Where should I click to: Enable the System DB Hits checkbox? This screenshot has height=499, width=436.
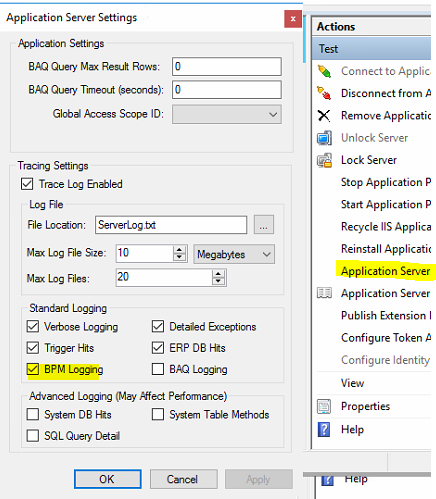[33, 414]
